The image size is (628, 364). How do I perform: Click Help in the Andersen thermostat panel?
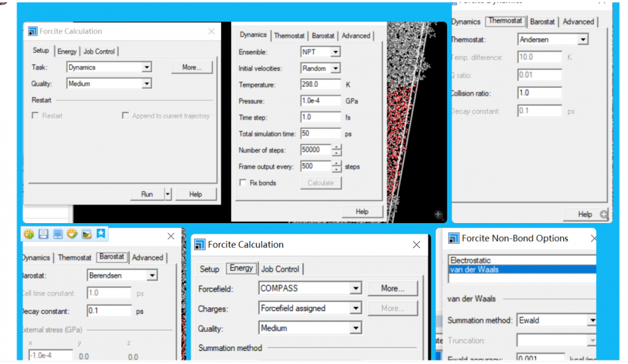585,214
